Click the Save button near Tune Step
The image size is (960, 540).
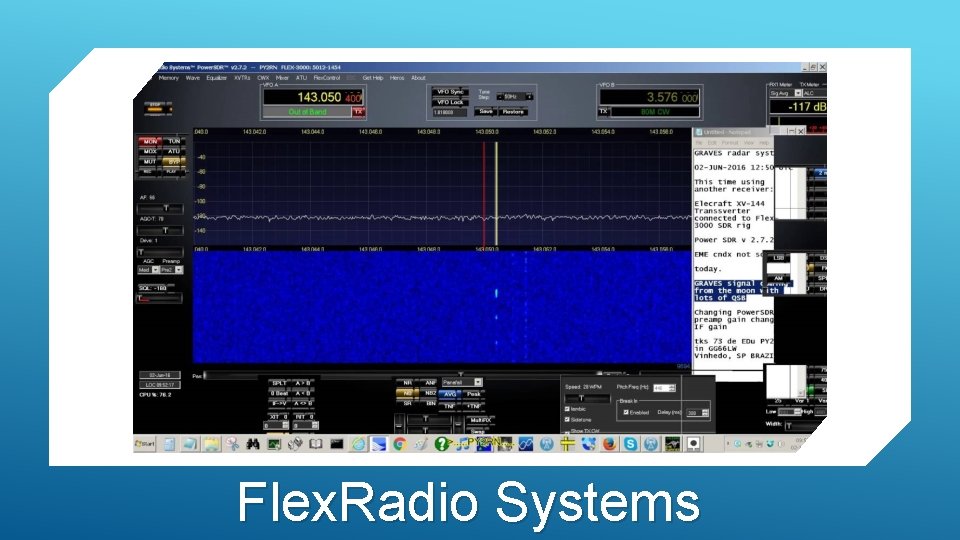click(486, 112)
